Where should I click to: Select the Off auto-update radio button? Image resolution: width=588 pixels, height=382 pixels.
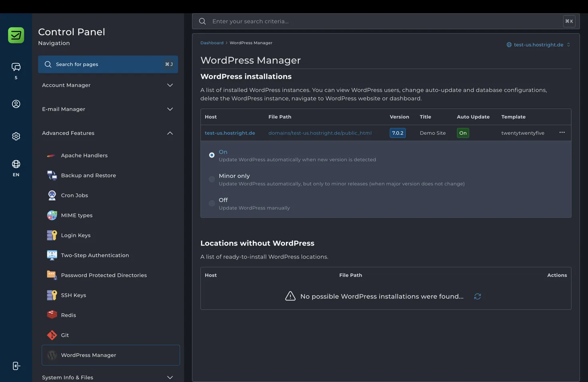pos(212,203)
